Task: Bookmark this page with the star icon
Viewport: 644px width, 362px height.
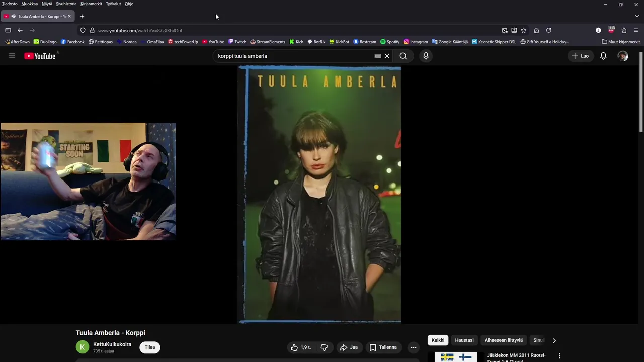Action: pos(523,30)
